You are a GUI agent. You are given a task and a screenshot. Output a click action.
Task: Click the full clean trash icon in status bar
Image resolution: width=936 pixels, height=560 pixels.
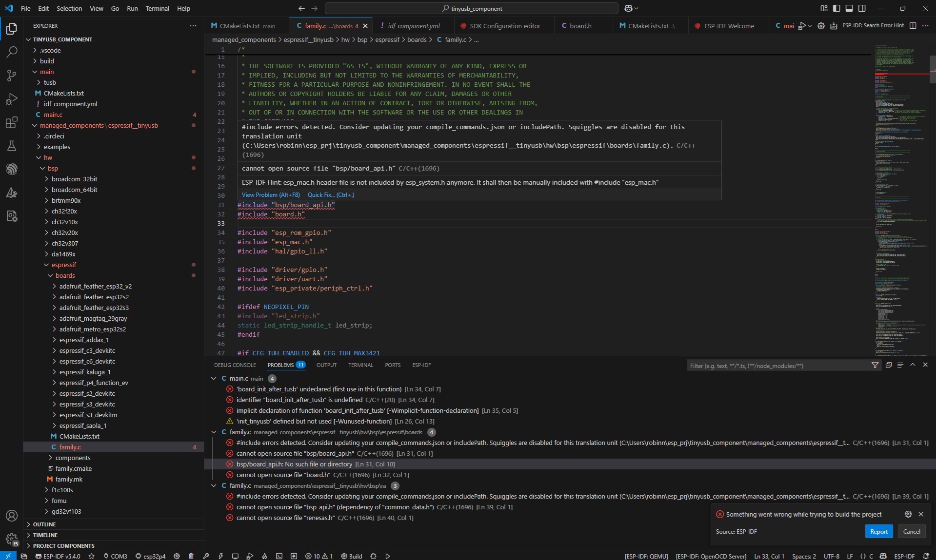[x=191, y=556]
